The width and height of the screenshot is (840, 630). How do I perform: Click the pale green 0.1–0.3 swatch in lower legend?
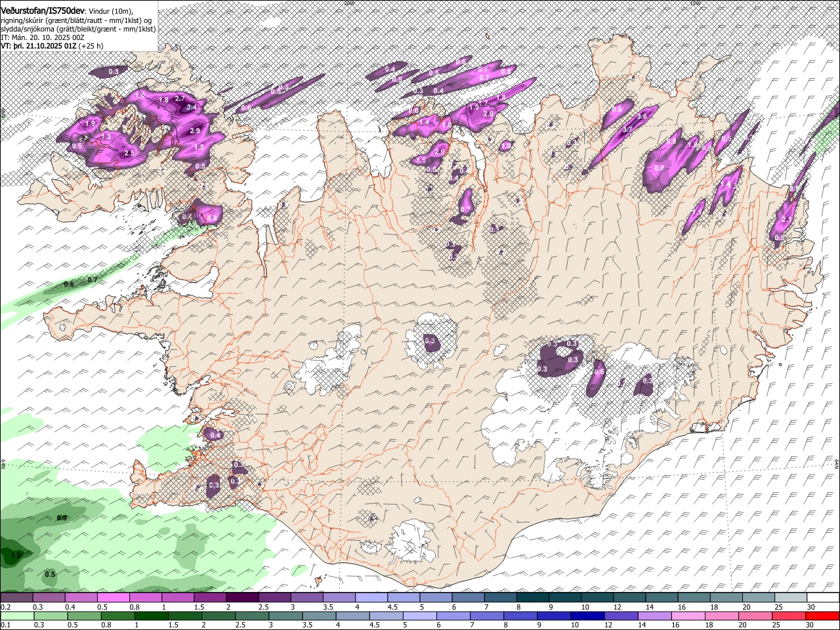pos(18,616)
